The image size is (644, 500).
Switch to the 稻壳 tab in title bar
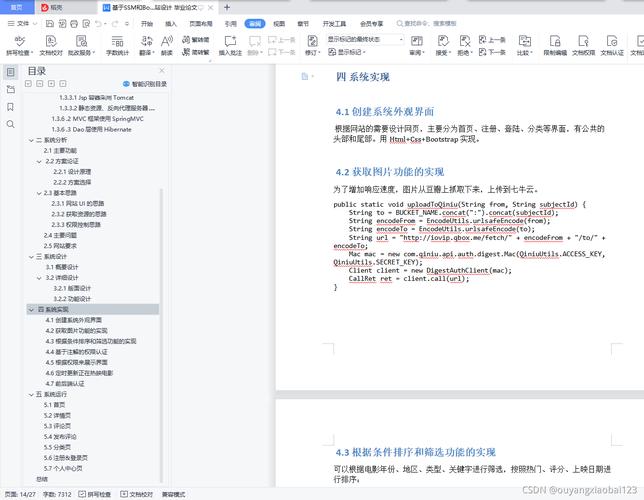coord(53,7)
